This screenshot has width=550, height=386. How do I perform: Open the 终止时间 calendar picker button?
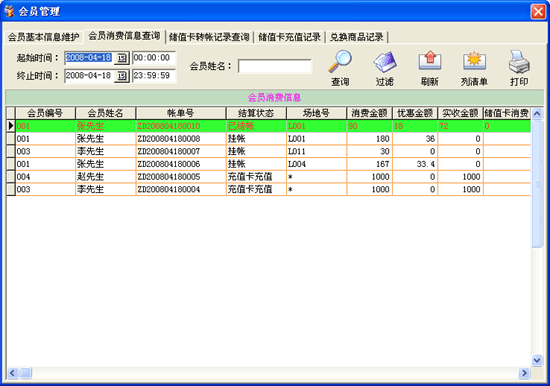pos(121,76)
